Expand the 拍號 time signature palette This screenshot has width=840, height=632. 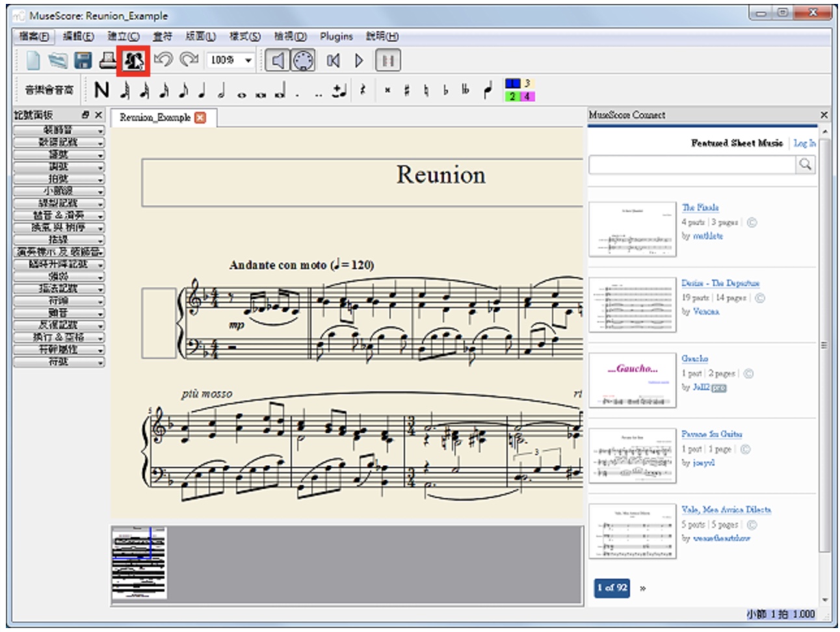(59, 179)
